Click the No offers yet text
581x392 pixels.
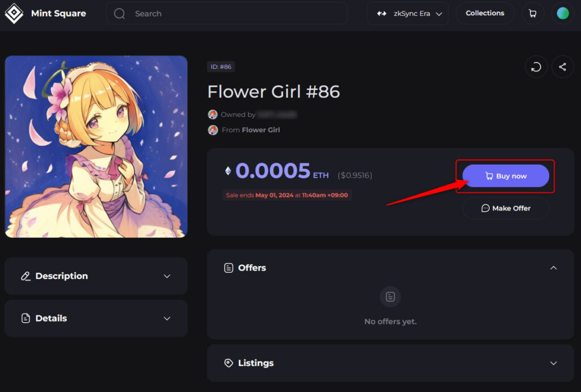click(390, 322)
